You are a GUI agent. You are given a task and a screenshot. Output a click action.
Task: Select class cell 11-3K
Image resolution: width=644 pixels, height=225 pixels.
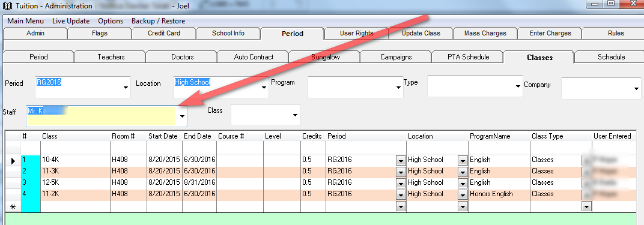tap(75, 172)
